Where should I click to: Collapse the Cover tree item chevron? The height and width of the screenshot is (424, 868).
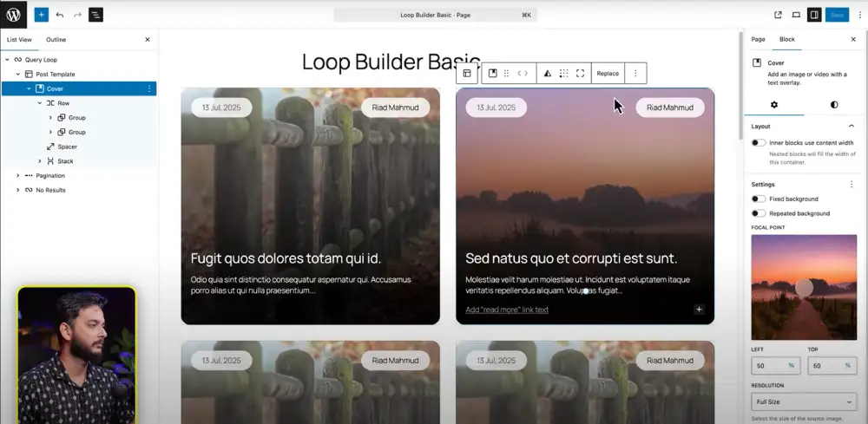29,88
